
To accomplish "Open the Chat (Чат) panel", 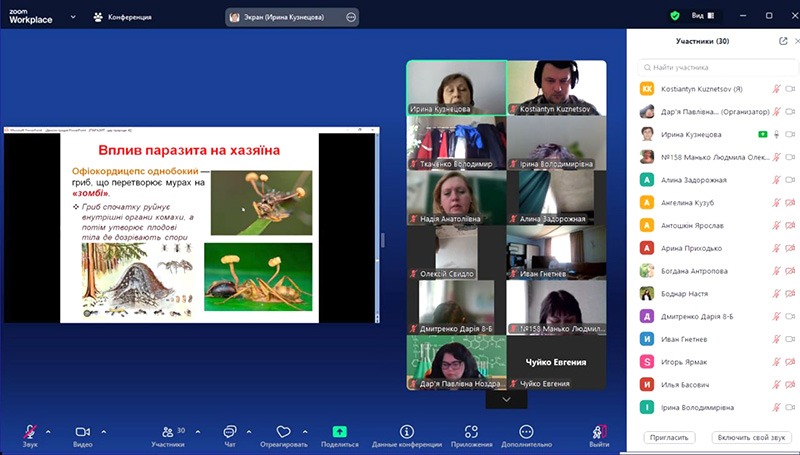I will point(230,431).
